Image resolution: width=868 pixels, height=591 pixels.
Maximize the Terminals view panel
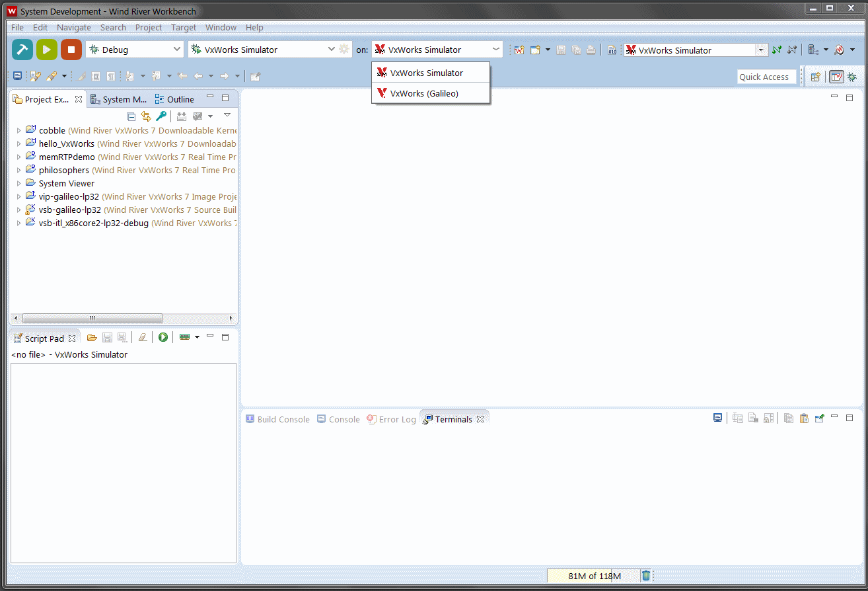click(850, 418)
